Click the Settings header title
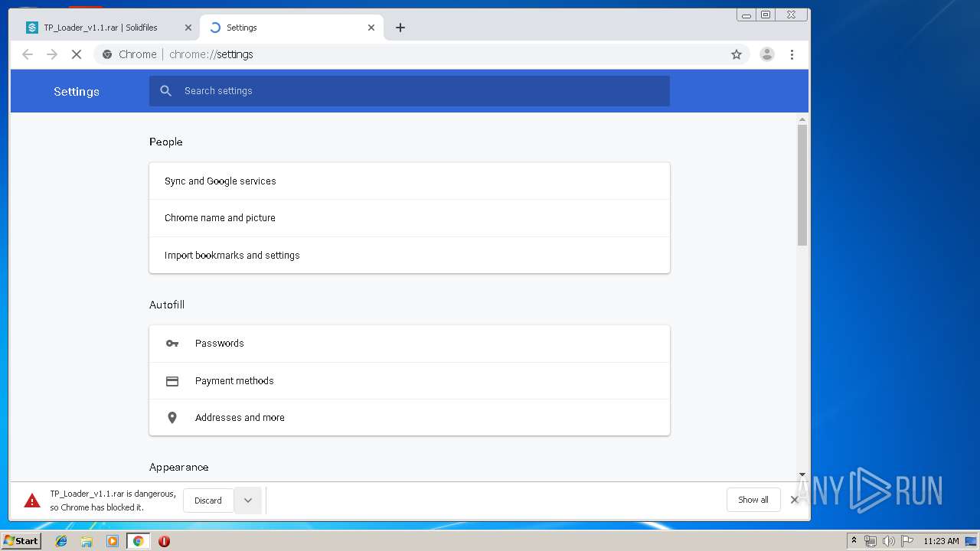This screenshot has height=551, width=980. [x=77, y=91]
